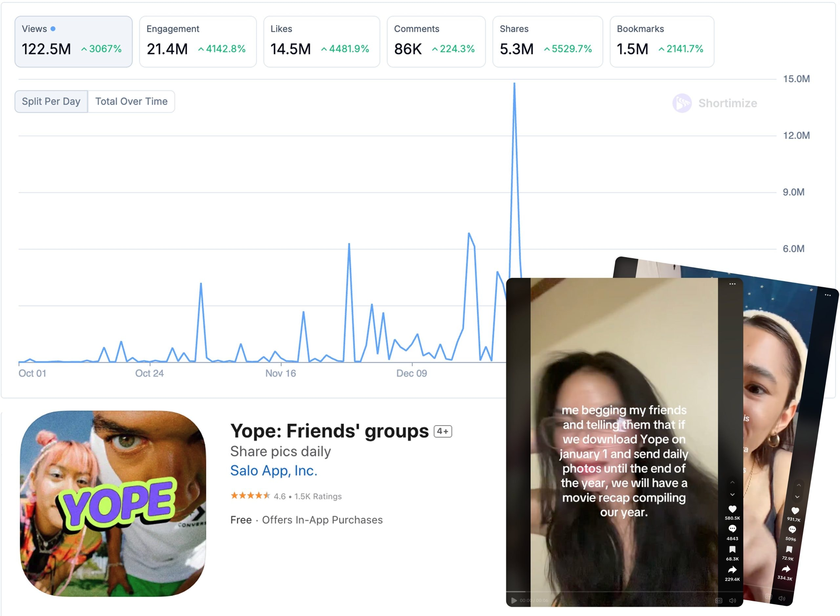Click the 00:00 / 00:06 timestamp on front video
Screen dimensions: 840x616
534,600
